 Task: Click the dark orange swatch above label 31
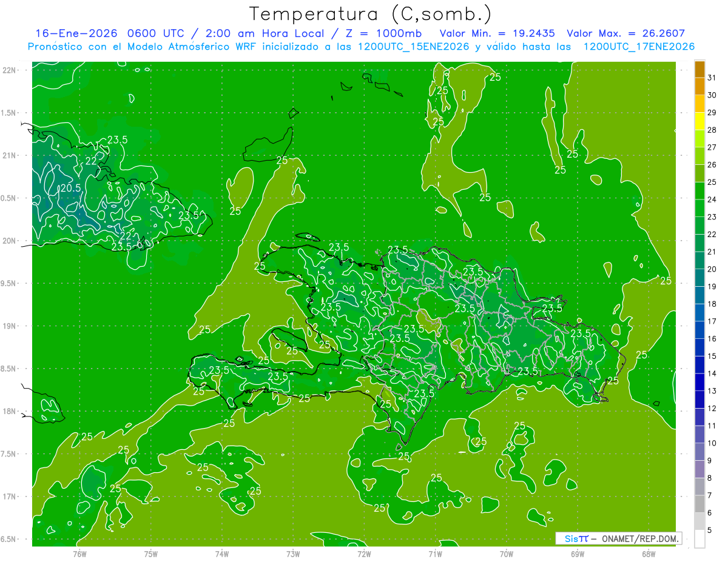699,69
